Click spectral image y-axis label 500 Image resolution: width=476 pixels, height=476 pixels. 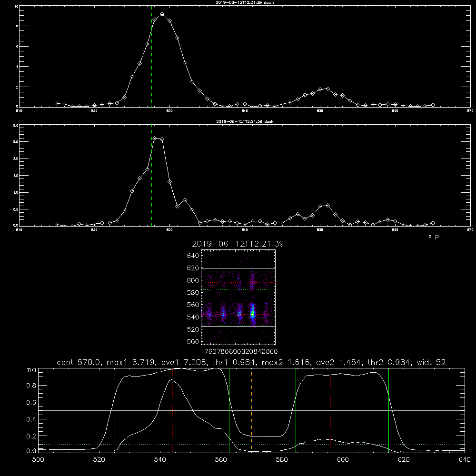pyautogui.click(x=193, y=341)
